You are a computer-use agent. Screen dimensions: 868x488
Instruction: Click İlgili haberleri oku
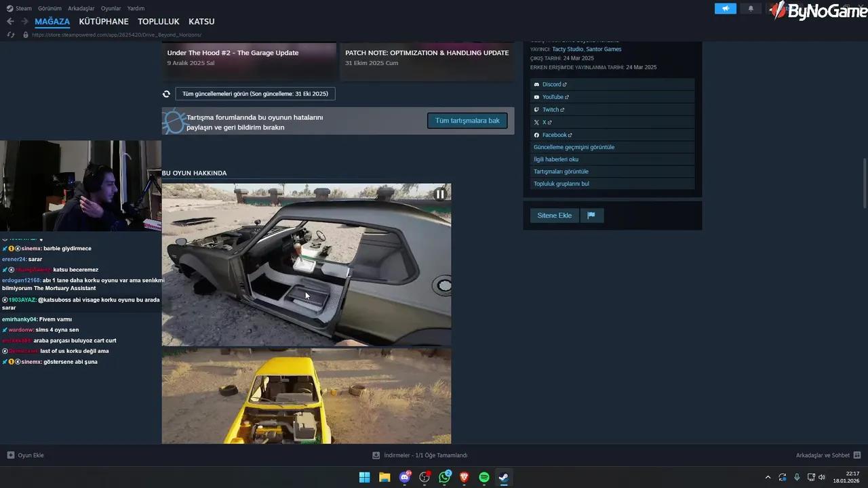[612, 159]
